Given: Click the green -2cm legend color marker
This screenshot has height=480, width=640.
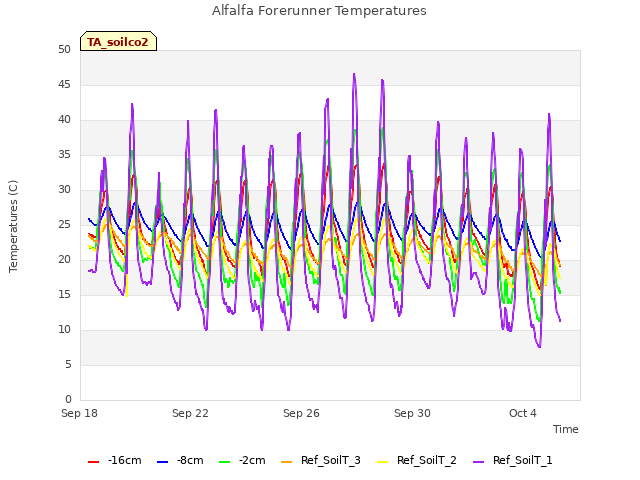Looking at the screenshot, I should tap(225, 462).
